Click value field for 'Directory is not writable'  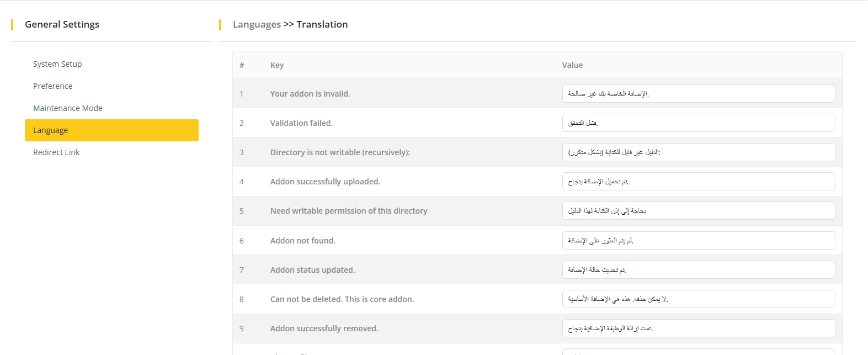click(698, 152)
